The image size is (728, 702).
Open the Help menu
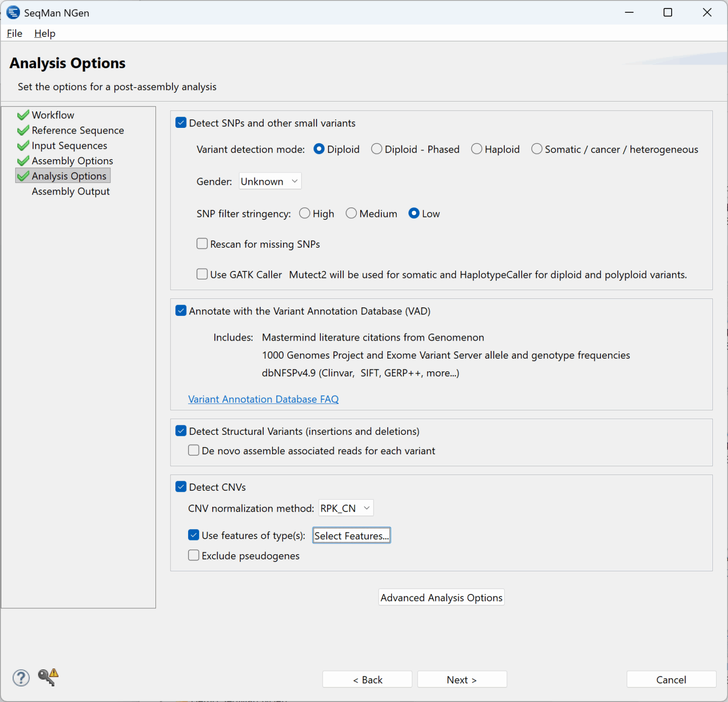45,33
